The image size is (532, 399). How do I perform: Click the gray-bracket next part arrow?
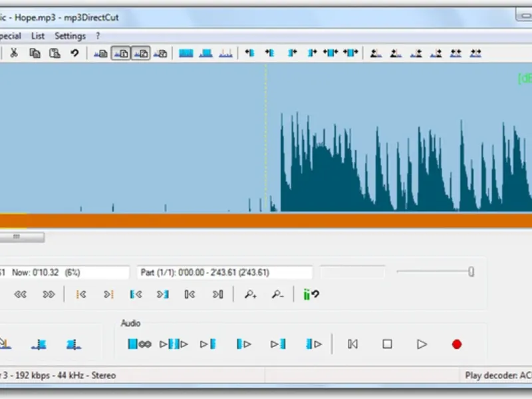[218, 295]
